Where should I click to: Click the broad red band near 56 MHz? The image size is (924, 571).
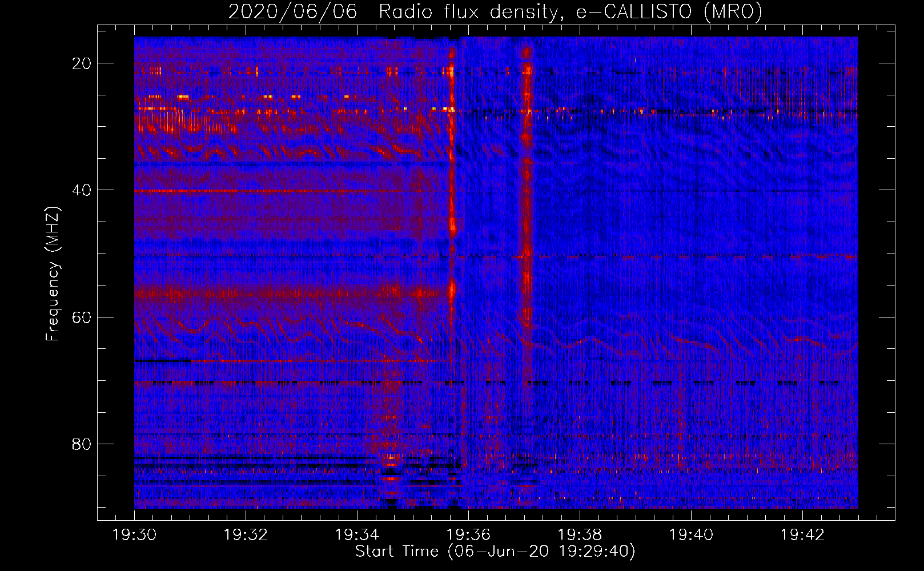(291, 294)
